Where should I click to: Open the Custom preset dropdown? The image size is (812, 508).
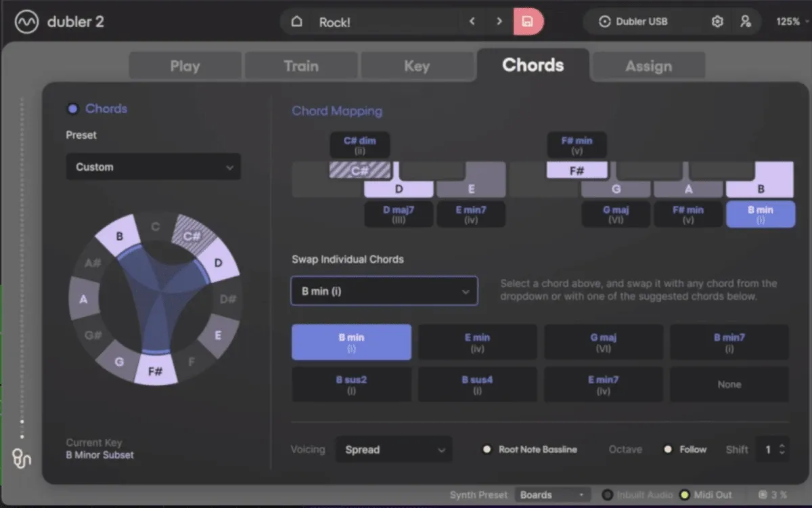coord(154,167)
